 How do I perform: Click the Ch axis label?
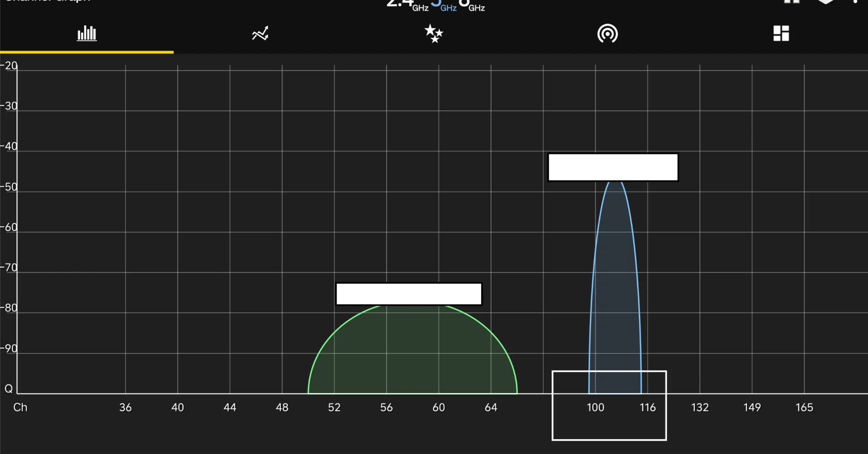20,407
